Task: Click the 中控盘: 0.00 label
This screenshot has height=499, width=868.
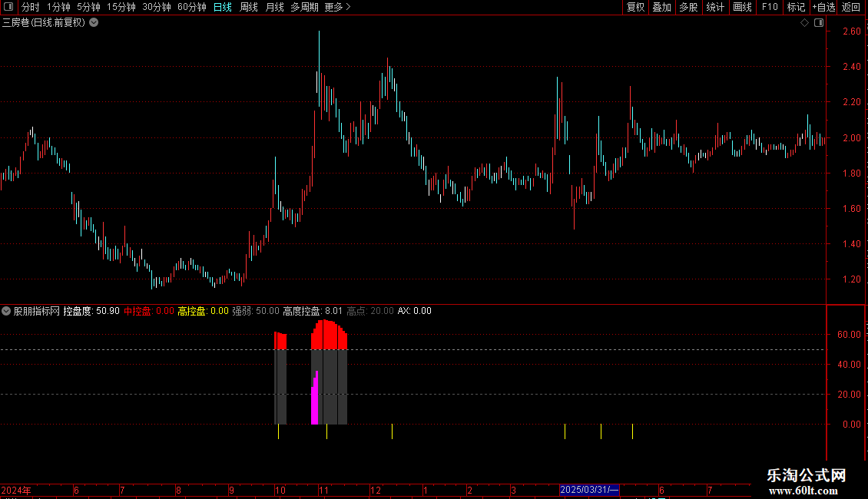Action: [x=149, y=311]
